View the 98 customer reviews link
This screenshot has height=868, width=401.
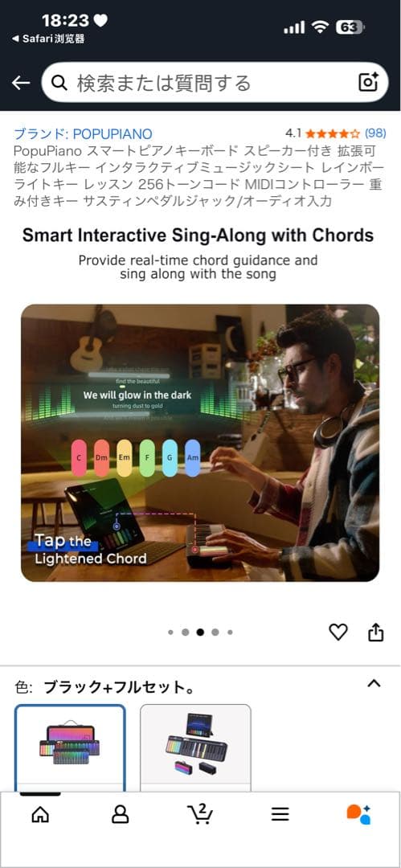pos(375,133)
